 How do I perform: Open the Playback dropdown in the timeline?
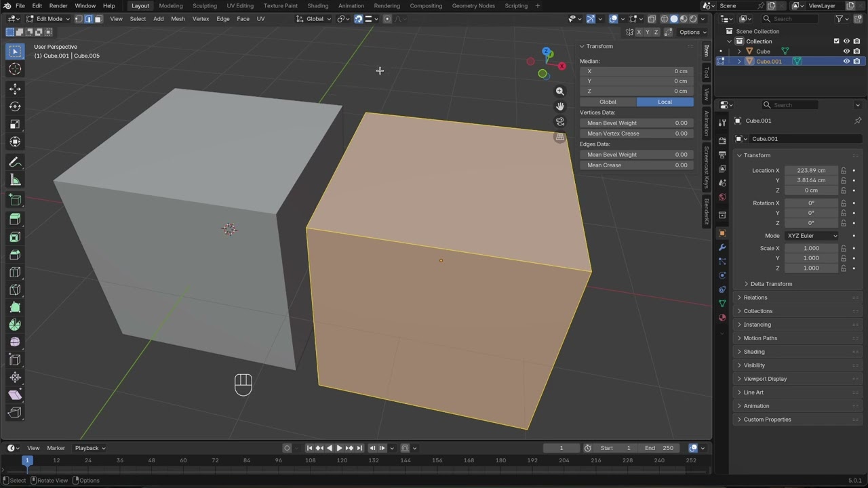tap(90, 448)
